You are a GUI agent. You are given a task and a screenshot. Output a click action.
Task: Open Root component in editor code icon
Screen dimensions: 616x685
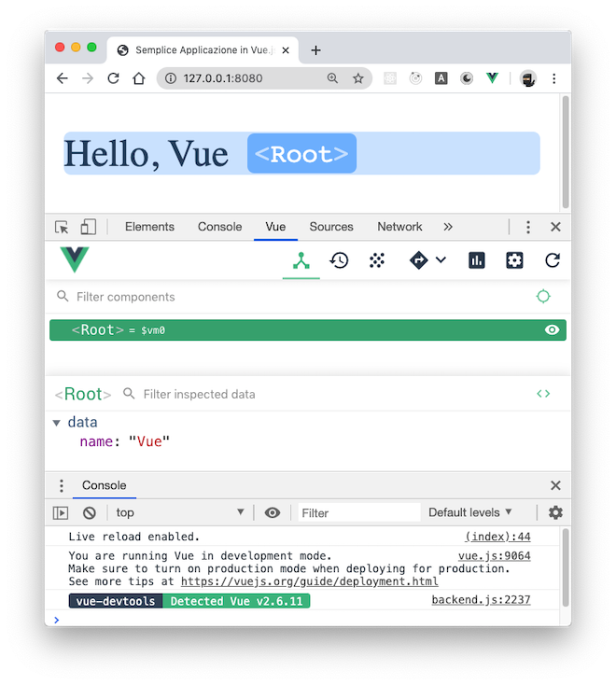pyautogui.click(x=543, y=394)
